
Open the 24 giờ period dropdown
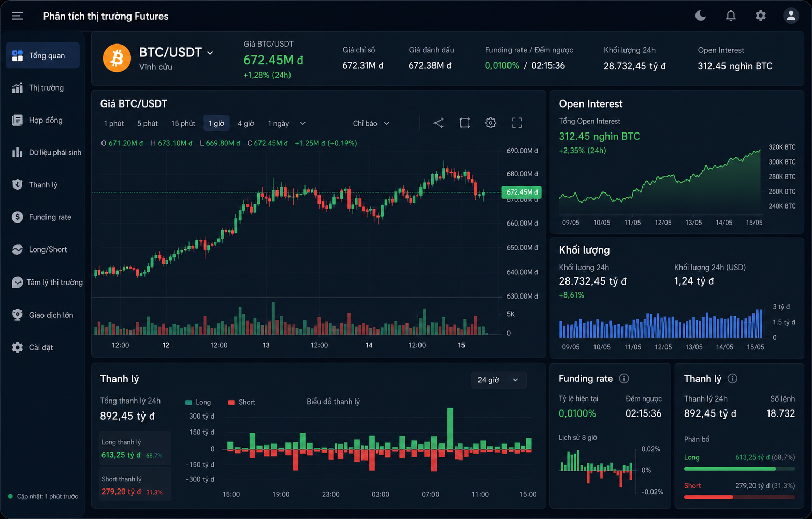pyautogui.click(x=499, y=380)
